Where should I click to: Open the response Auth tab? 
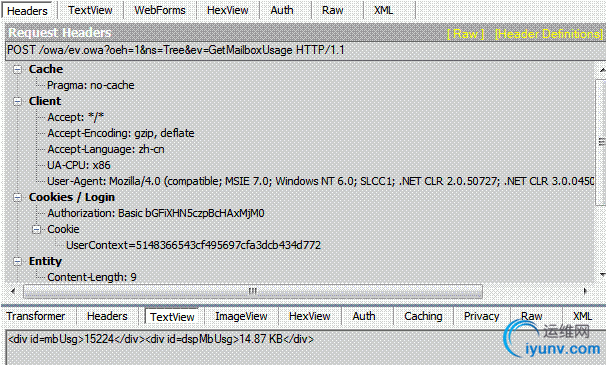point(364,316)
